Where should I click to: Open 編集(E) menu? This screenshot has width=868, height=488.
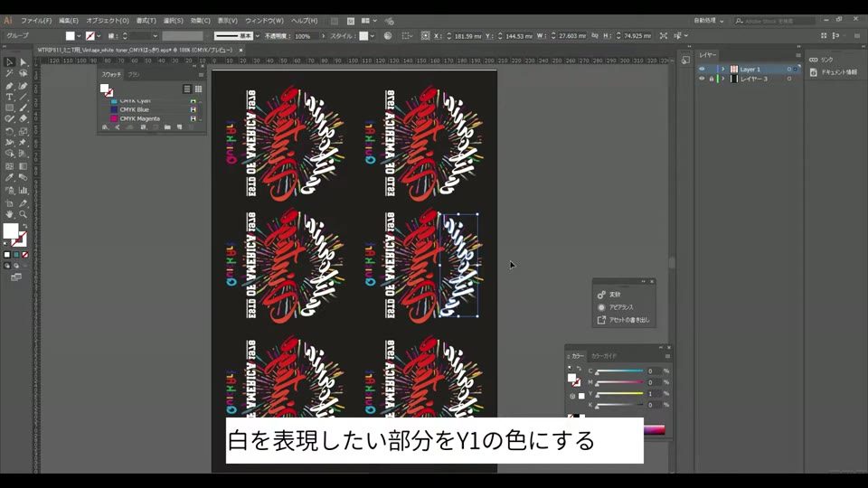69,21
